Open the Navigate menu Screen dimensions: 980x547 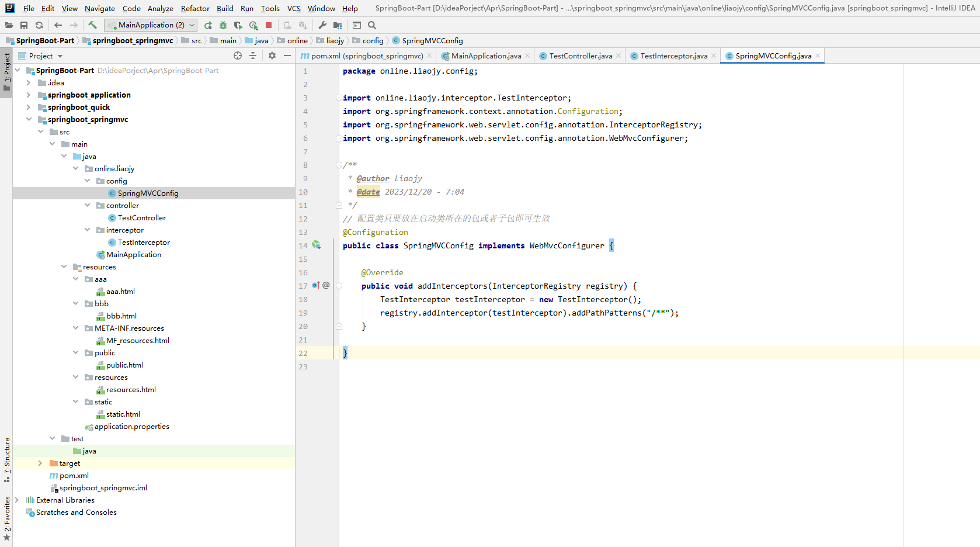pyautogui.click(x=100, y=8)
